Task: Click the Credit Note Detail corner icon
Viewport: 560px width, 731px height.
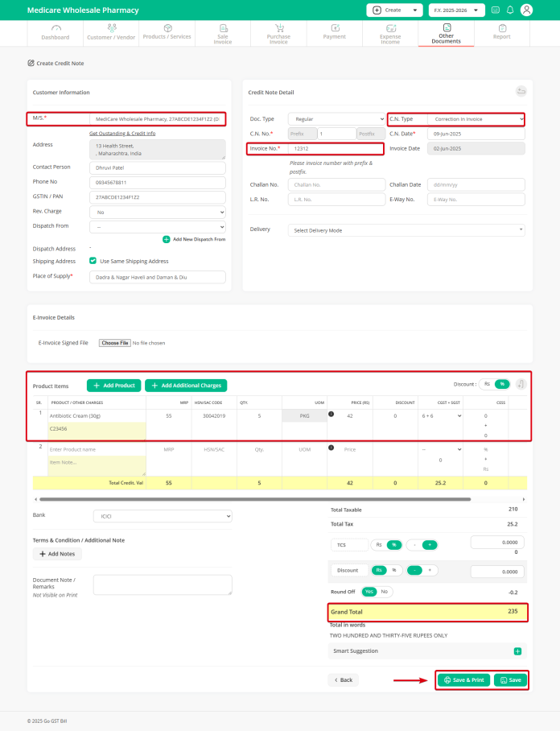Action: pos(521,91)
